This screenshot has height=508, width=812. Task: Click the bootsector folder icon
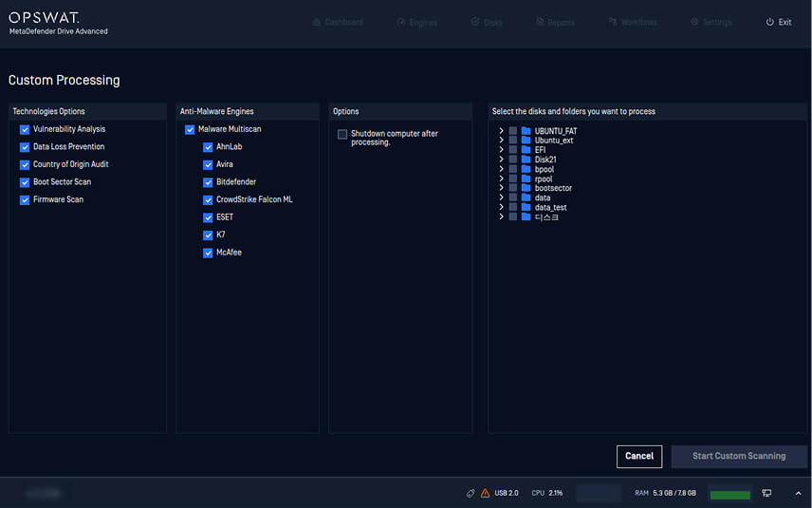526,188
